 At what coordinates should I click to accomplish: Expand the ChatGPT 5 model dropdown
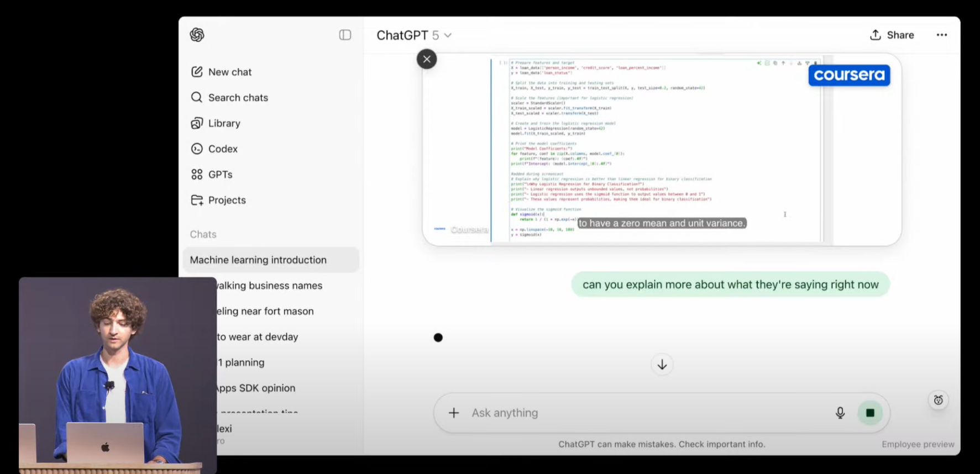click(x=414, y=35)
